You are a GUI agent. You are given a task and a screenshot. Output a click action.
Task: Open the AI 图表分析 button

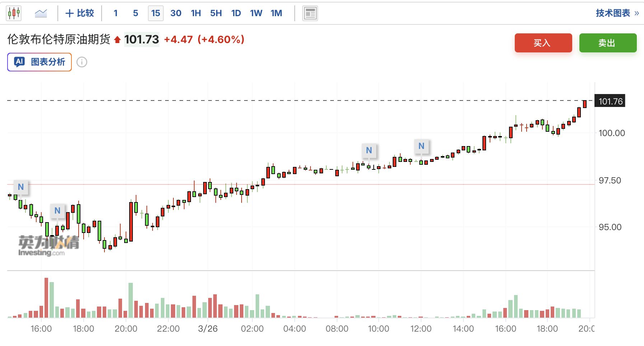click(39, 62)
